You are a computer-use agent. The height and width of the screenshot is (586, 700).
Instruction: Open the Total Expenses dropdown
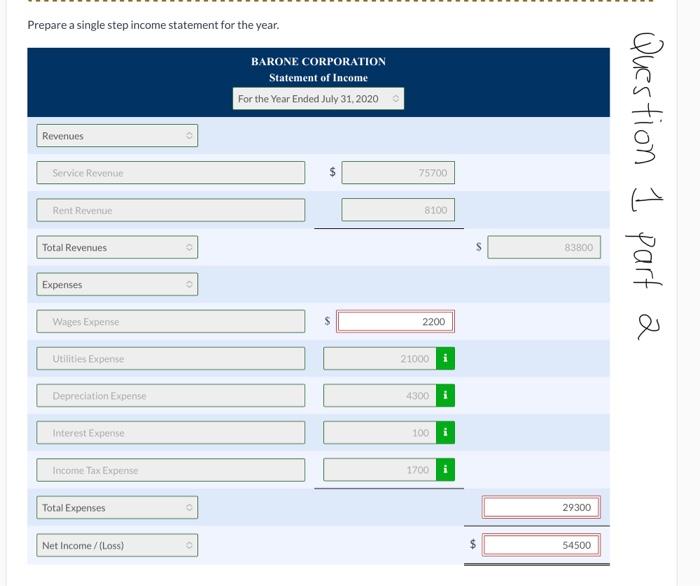tap(117, 507)
